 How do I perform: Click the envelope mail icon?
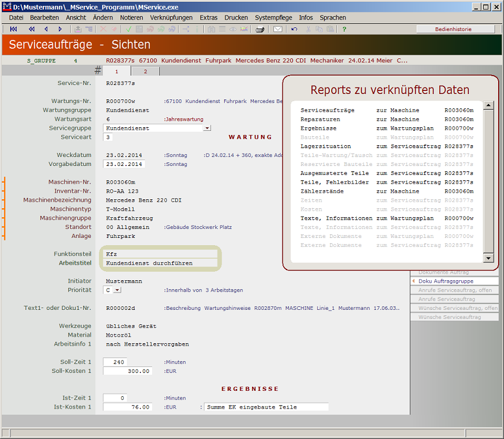(x=278, y=29)
